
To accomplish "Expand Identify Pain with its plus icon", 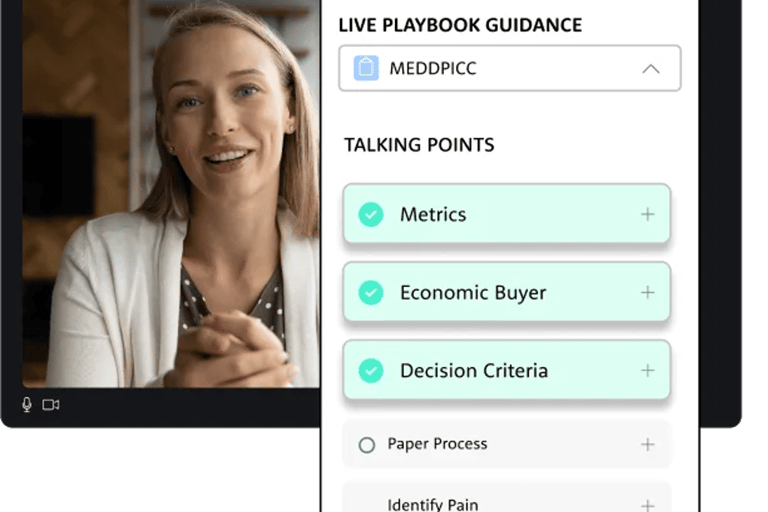I will (648, 505).
